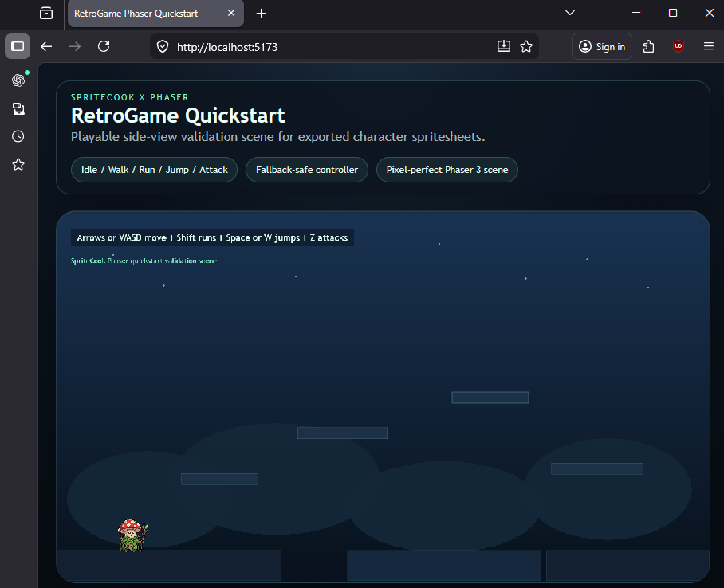Click the mushroom character sprite in the game
The height and width of the screenshot is (588, 724).
(x=131, y=535)
